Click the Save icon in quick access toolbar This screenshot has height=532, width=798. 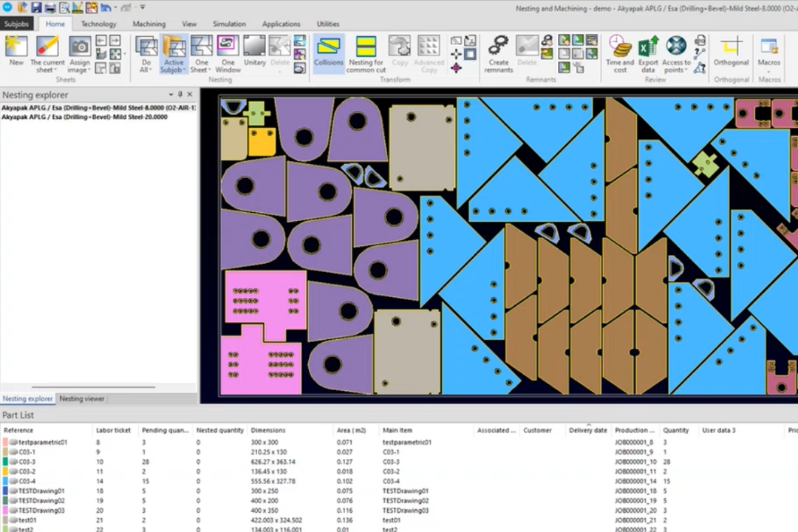(x=35, y=8)
